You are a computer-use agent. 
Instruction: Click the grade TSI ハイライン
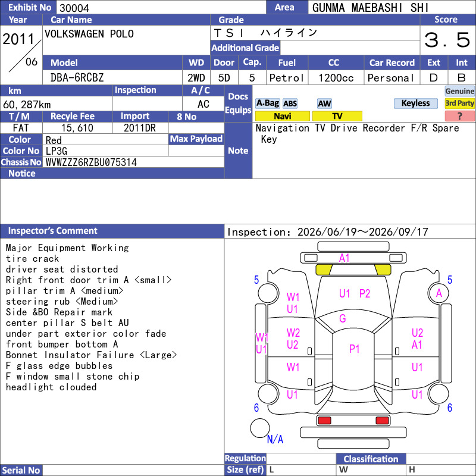(x=265, y=33)
